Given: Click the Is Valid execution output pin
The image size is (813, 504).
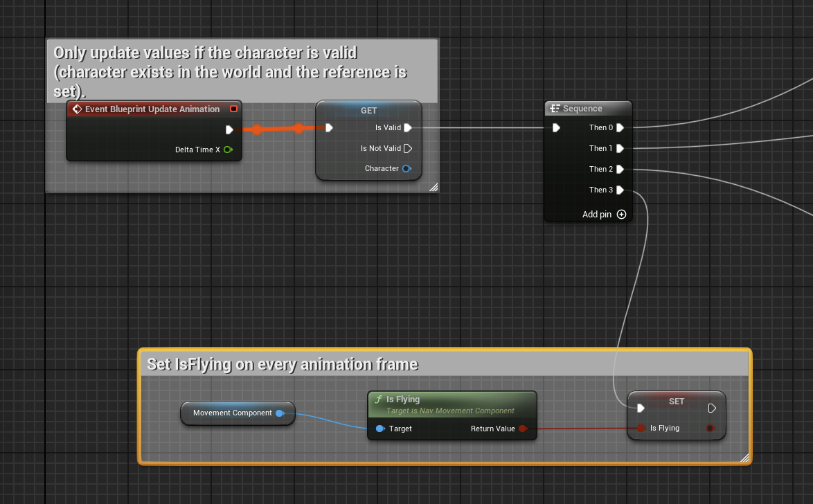Looking at the screenshot, I should (x=408, y=127).
